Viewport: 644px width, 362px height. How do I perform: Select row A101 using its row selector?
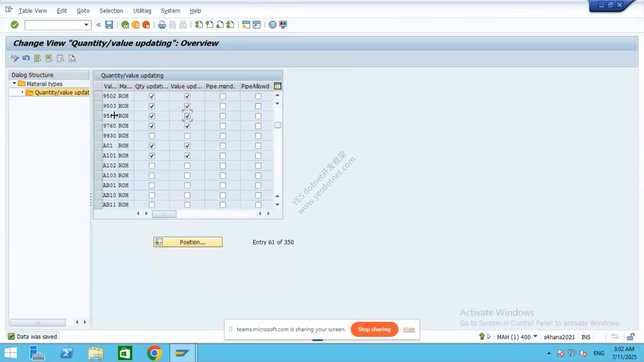pos(98,156)
